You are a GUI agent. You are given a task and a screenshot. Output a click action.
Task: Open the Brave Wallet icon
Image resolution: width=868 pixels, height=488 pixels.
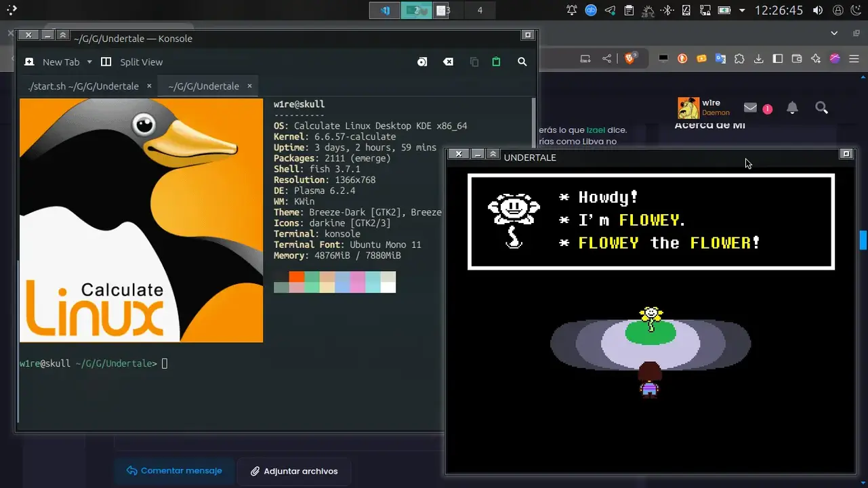pos(797,59)
